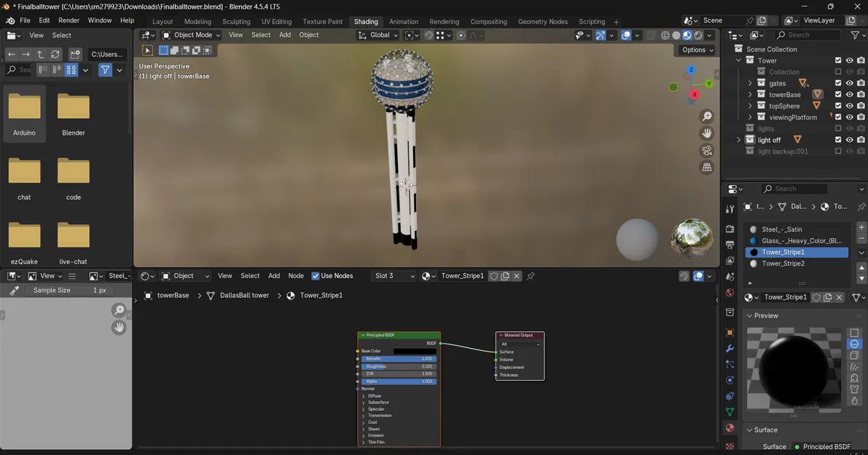This screenshot has height=455, width=868.
Task: Open the Slot 3 material slot dropdown
Action: pyautogui.click(x=394, y=276)
